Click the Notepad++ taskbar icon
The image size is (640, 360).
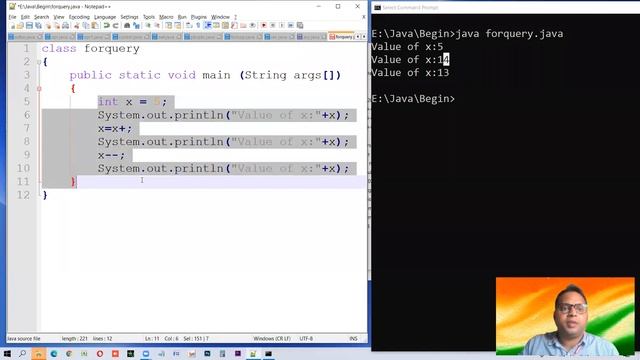click(253, 354)
